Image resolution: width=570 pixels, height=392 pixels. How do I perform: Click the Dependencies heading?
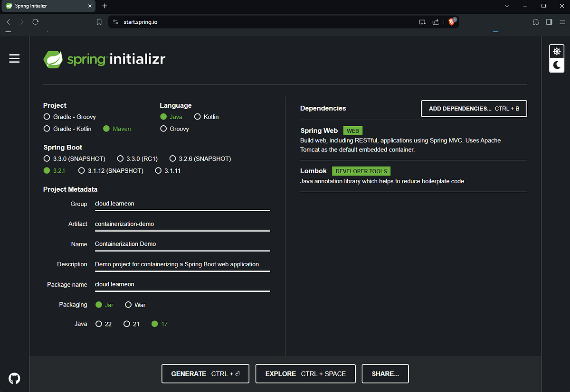click(x=323, y=108)
